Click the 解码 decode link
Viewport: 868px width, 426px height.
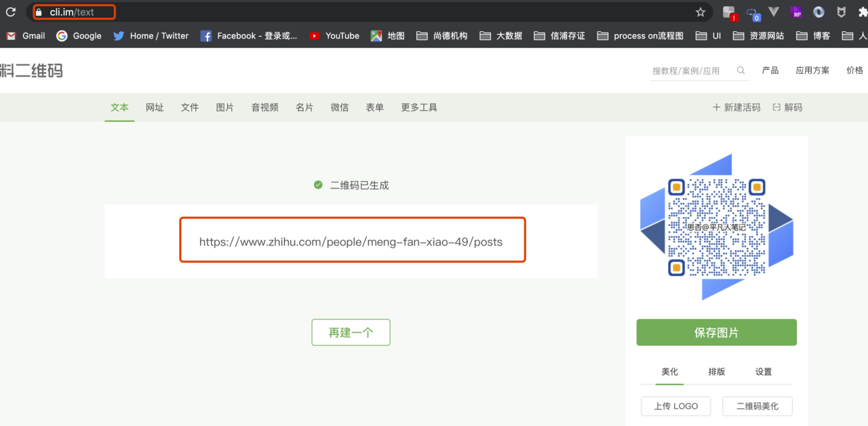(787, 107)
